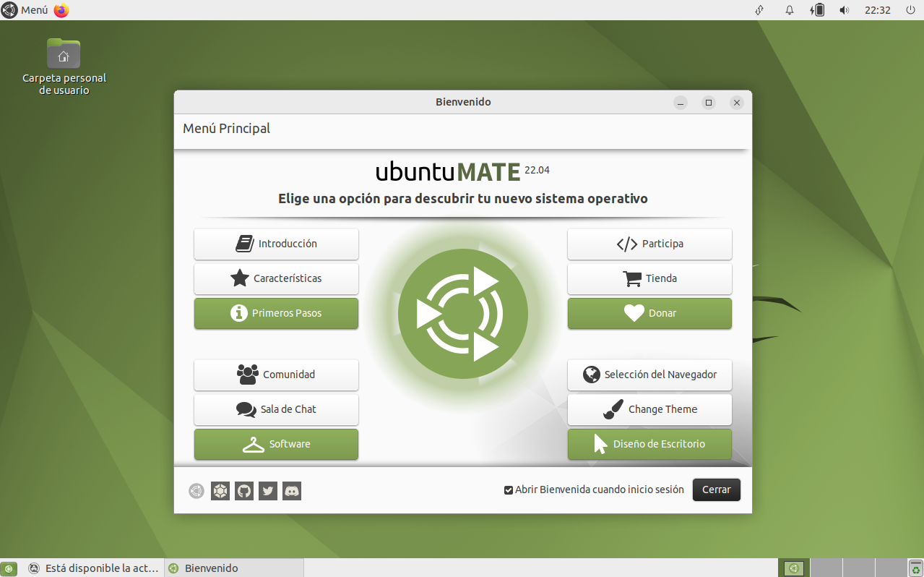
Task: Click the Donar button
Action: click(649, 313)
